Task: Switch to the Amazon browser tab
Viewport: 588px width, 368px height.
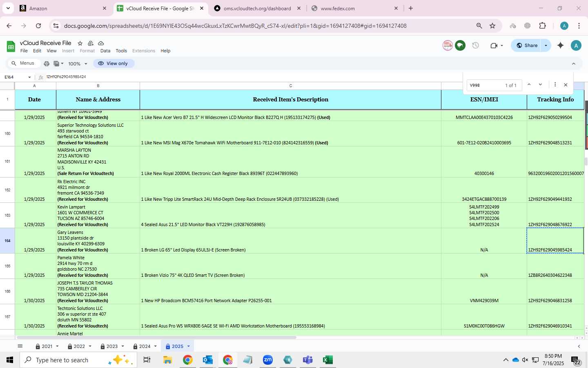Action: click(63, 8)
